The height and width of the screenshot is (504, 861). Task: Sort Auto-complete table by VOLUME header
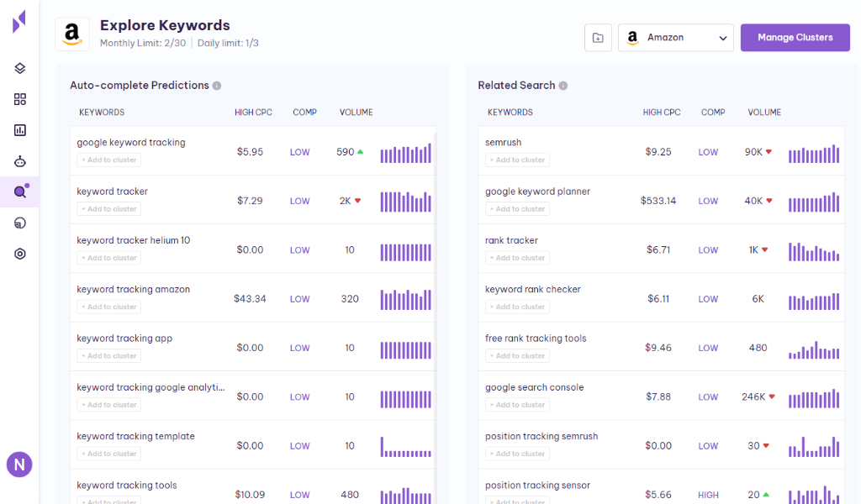coord(356,113)
